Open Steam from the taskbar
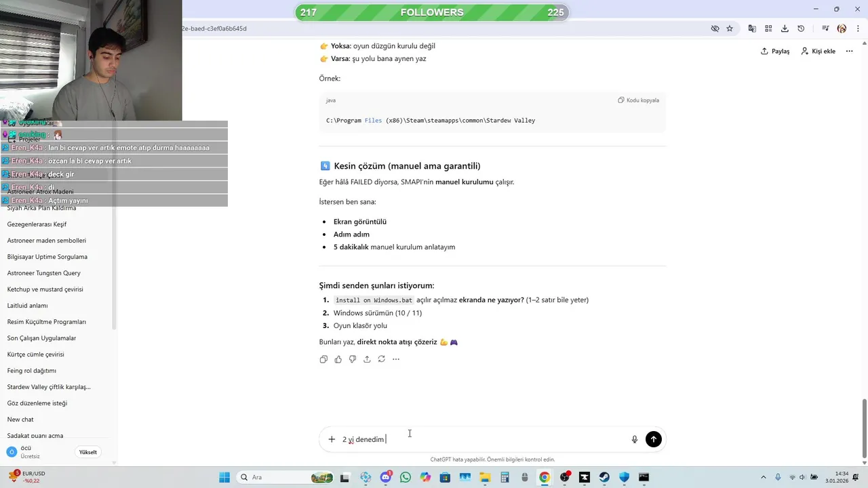 [x=604, y=477]
